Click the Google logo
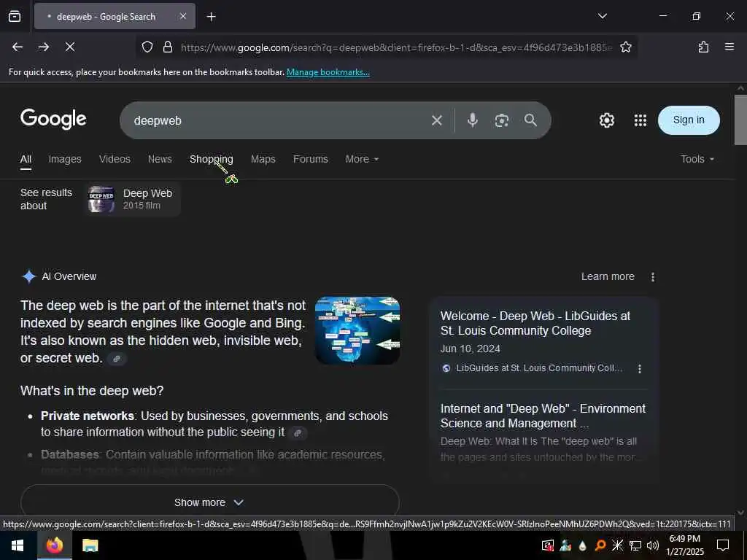 pyautogui.click(x=53, y=119)
